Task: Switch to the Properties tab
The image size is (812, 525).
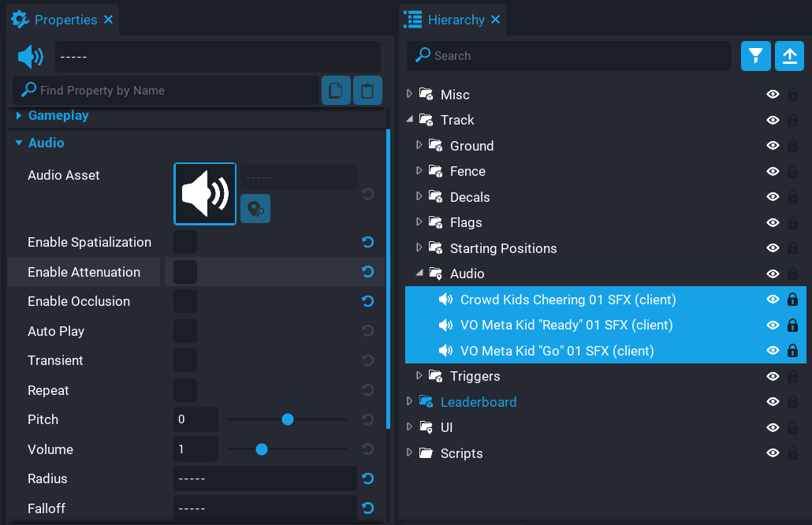Action: [x=65, y=20]
